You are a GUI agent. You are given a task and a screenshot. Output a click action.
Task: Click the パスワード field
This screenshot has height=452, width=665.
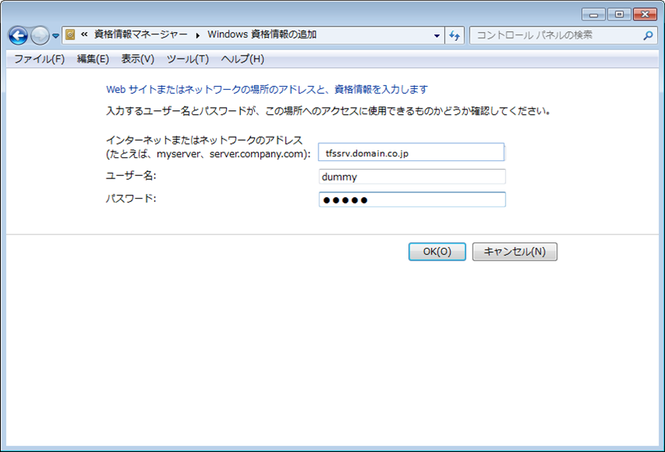click(x=412, y=200)
